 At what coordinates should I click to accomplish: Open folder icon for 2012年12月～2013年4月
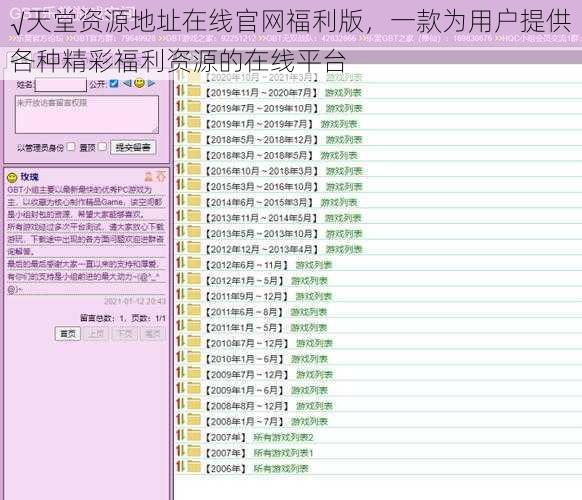[194, 248]
